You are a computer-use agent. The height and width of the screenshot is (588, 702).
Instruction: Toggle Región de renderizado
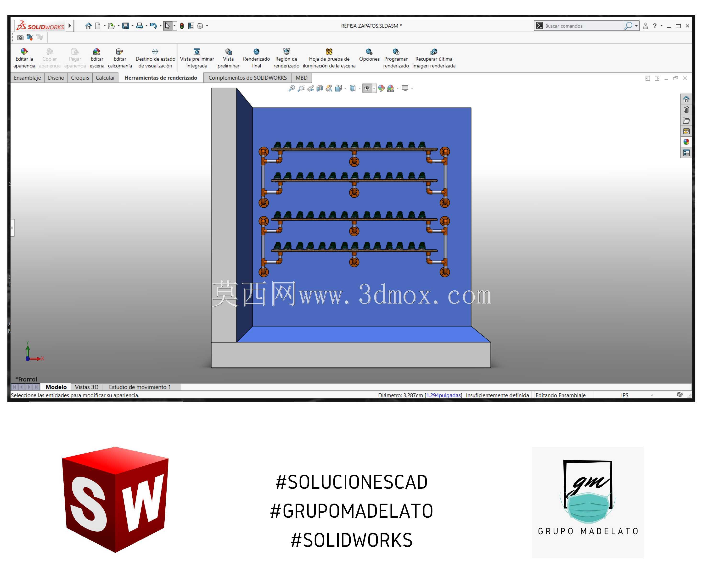pos(286,58)
